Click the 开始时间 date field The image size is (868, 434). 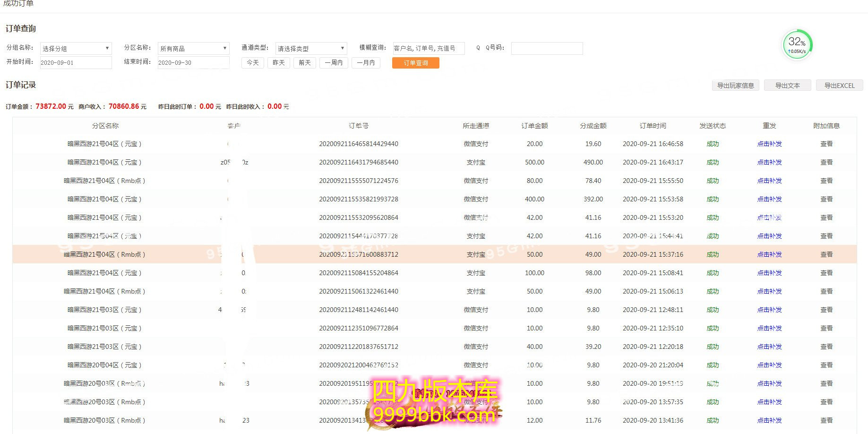[x=76, y=62]
